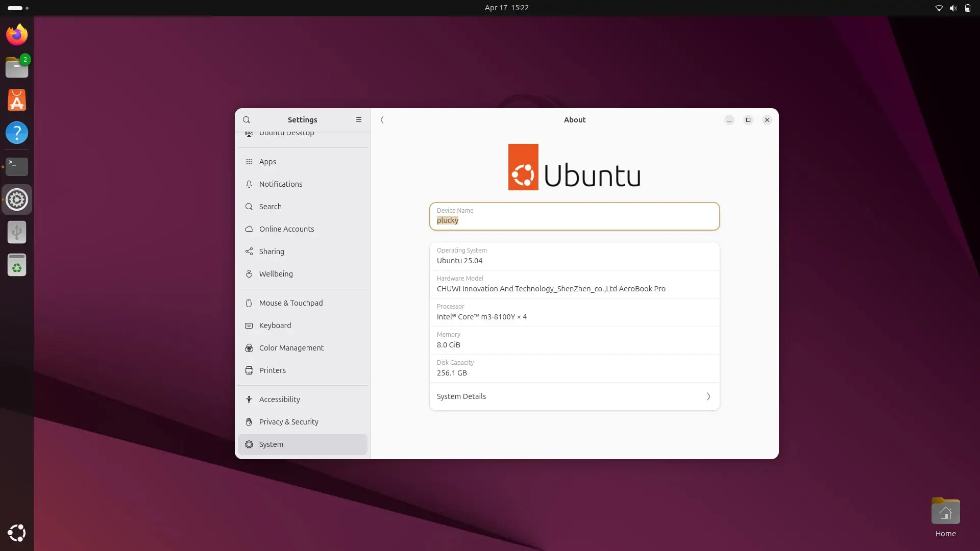The image size is (980, 551).
Task: Minimize the Settings window
Action: [x=729, y=120]
